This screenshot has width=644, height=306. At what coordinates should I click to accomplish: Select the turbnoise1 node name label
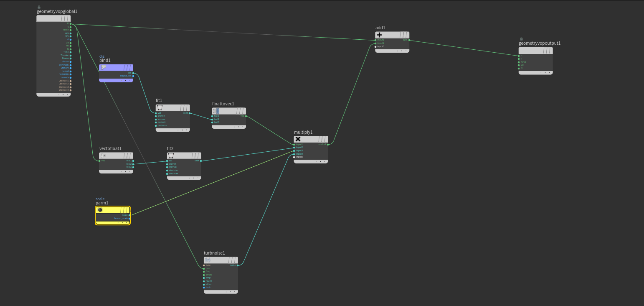214,253
